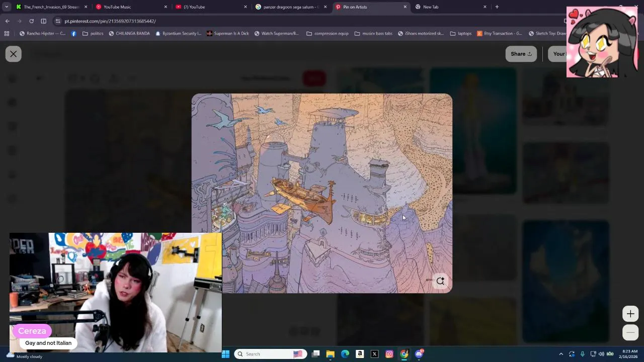Open Discord from the taskbar

tap(419, 354)
